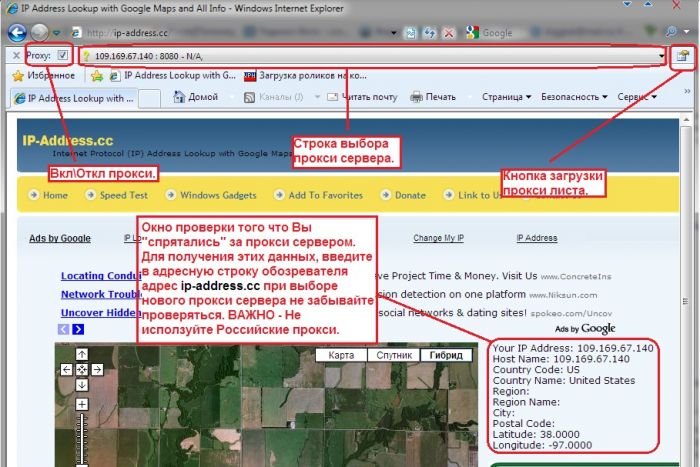Click Add To Favorites in nav bar

(x=318, y=196)
